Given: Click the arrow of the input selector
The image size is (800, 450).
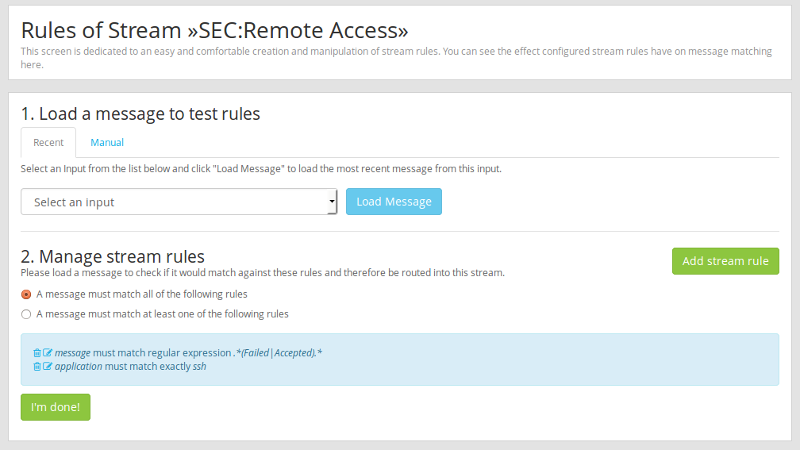Looking at the screenshot, I should 331,202.
